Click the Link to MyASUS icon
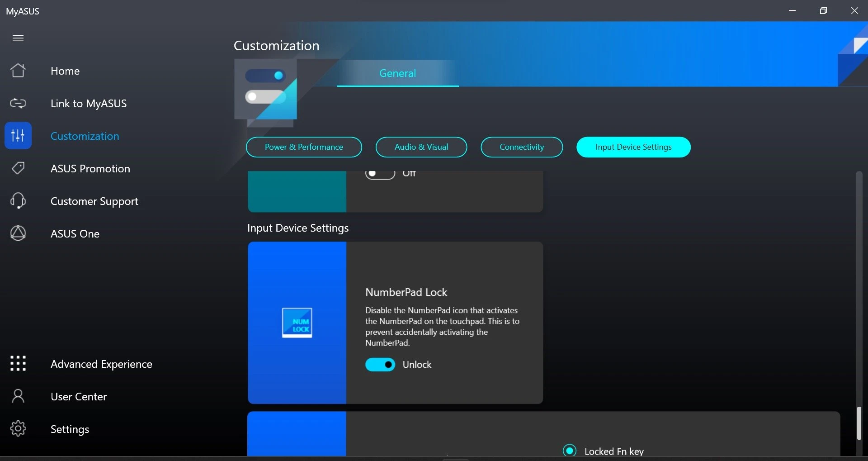868x461 pixels. [18, 103]
